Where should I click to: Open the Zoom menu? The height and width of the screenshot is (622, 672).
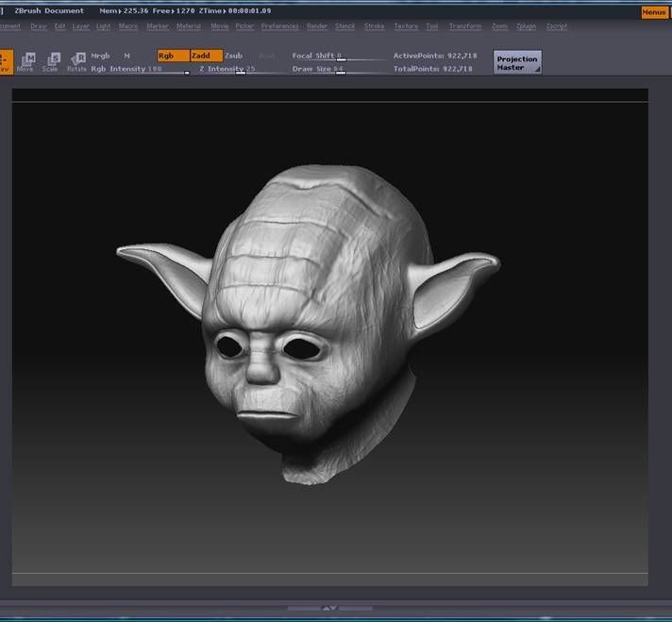[x=499, y=26]
